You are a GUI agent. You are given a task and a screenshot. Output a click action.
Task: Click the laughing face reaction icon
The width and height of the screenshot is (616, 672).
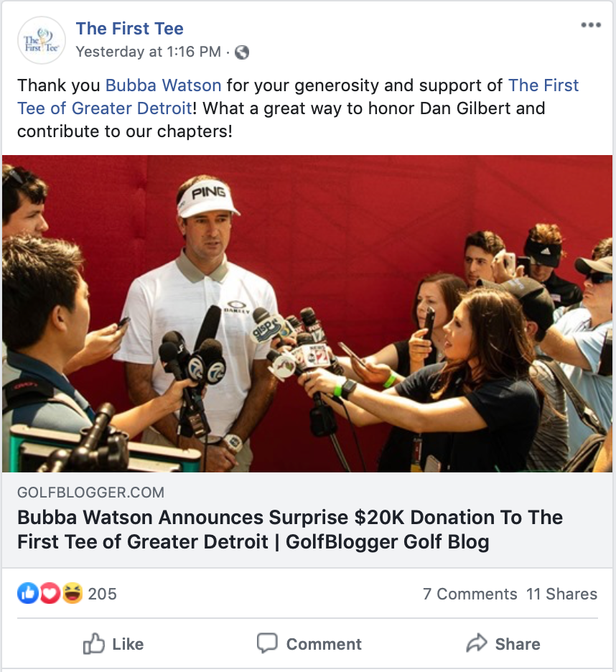73,594
